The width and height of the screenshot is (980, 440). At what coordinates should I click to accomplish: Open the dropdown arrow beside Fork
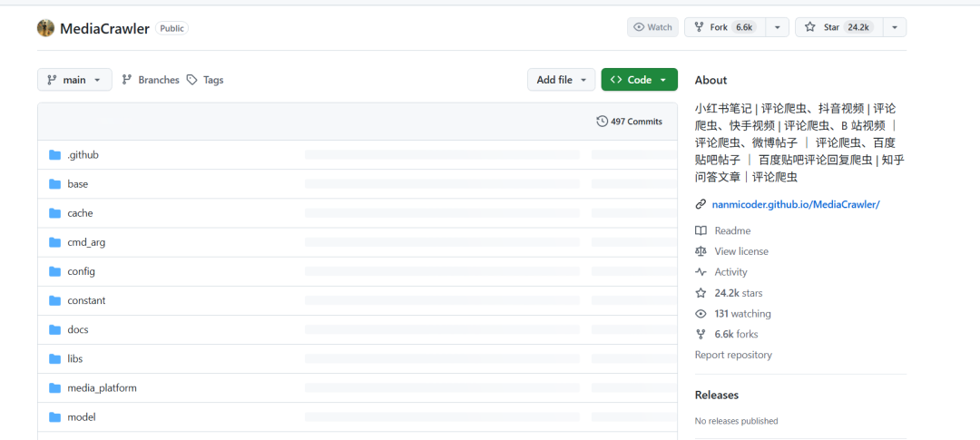(x=778, y=27)
